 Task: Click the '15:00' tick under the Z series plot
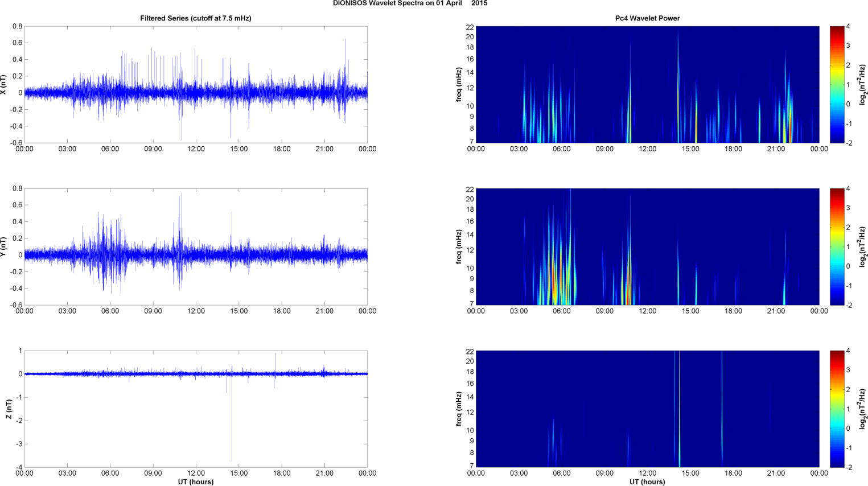(239, 473)
